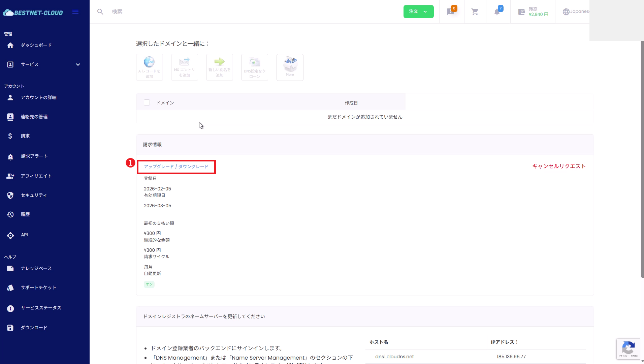The height and width of the screenshot is (364, 644).
Task: Expand the サービス sidebar menu
Action: point(44,64)
